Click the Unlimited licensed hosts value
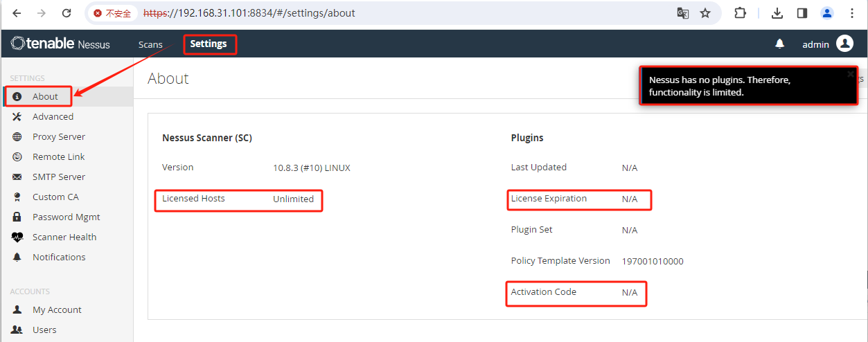The image size is (868, 342). click(x=293, y=199)
